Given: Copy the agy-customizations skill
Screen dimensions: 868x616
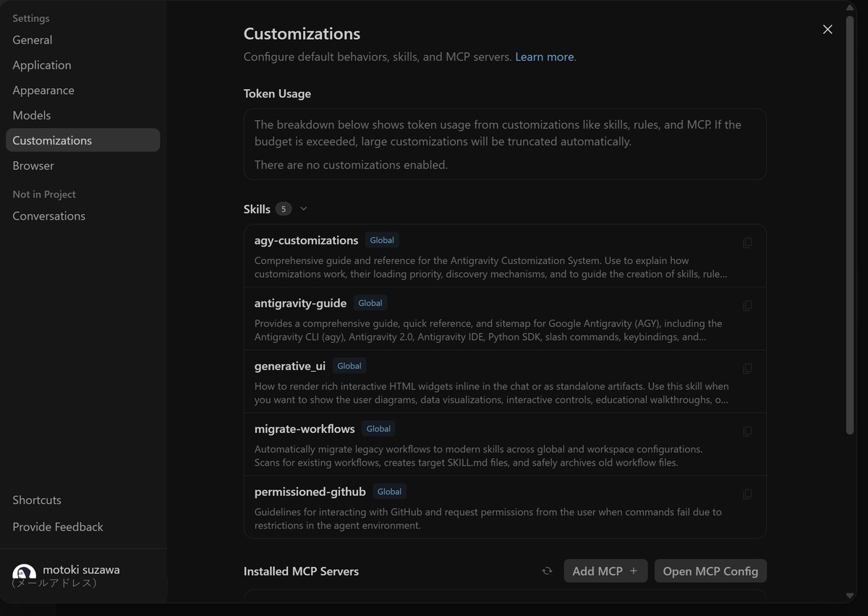Looking at the screenshot, I should tap(747, 243).
